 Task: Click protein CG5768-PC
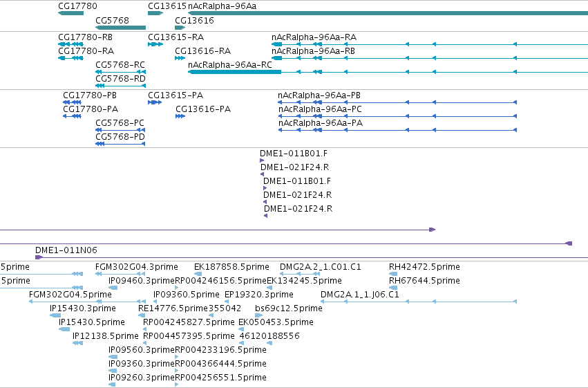coord(120,123)
